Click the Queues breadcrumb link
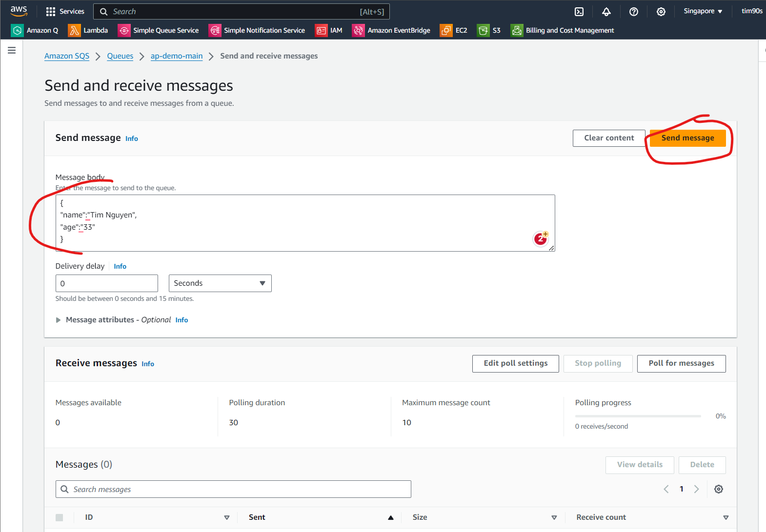Screen dimensions: 766x532 click(x=120, y=56)
